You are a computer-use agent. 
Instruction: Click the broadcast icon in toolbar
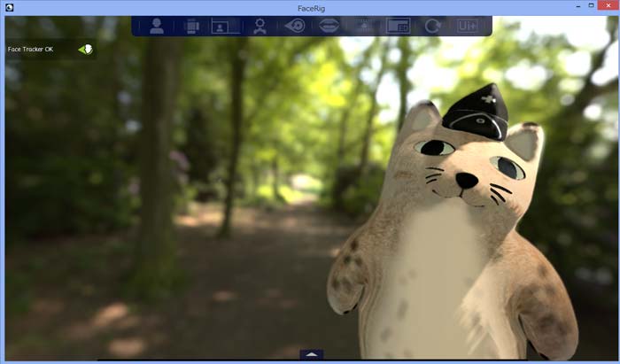[364, 26]
